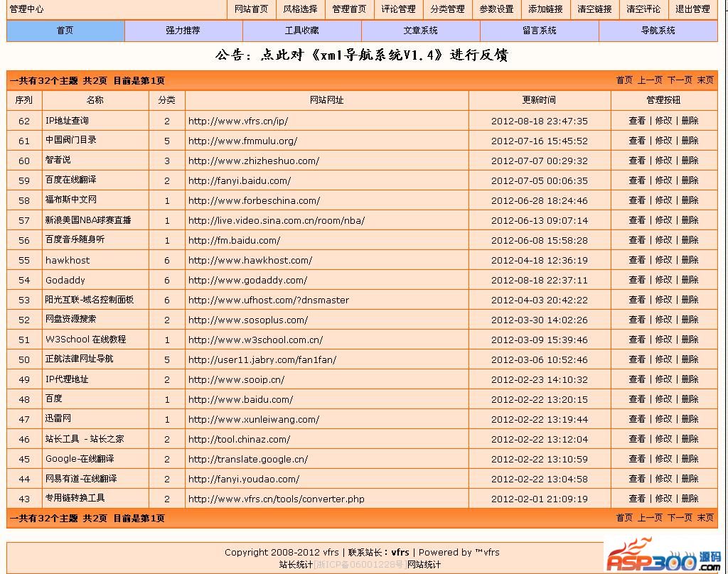Click bottom pager 上一页 link

tap(650, 518)
